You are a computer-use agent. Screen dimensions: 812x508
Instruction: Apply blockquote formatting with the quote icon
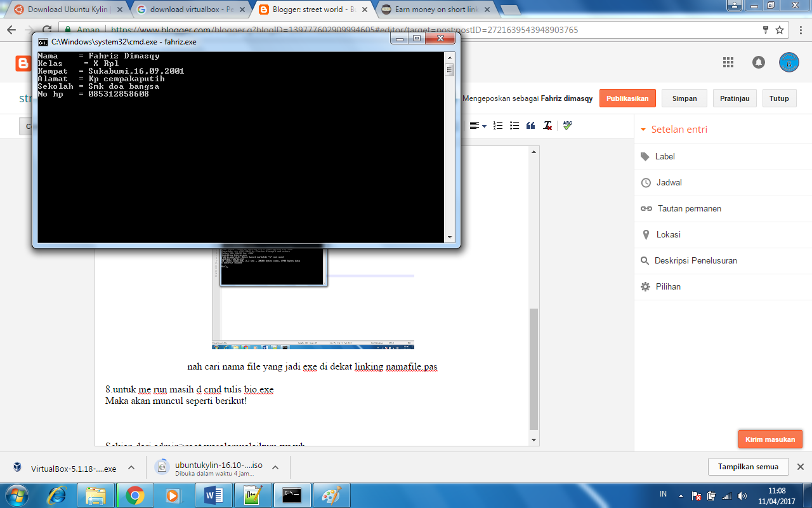pos(530,126)
